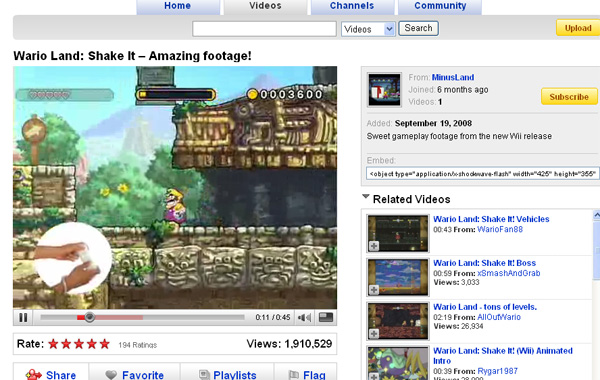Click the Playlists icon

pyautogui.click(x=204, y=375)
